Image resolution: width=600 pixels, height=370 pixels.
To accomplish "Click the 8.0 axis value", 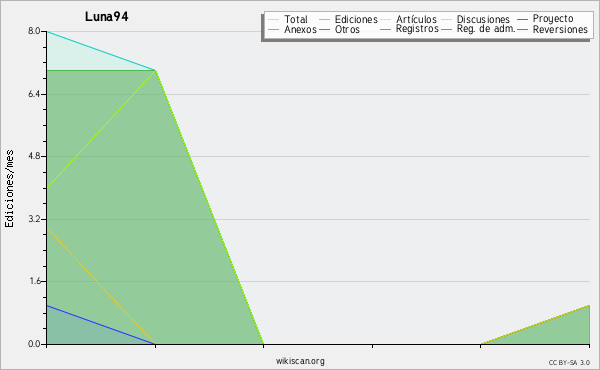I will [x=34, y=31].
